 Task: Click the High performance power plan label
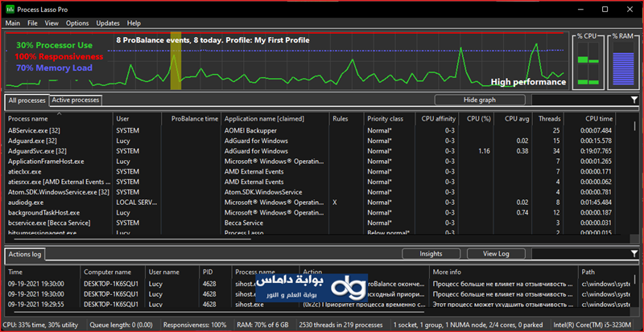coord(528,82)
